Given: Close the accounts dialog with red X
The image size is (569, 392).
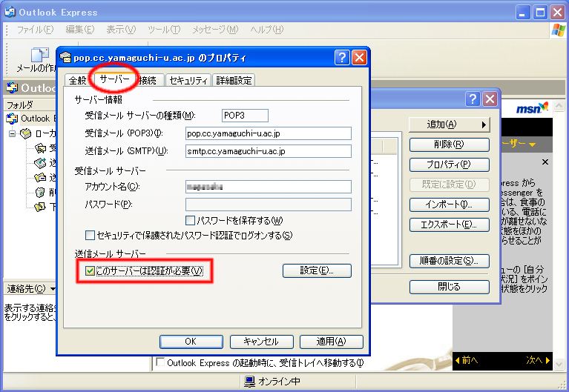Looking at the screenshot, I should 490,99.
